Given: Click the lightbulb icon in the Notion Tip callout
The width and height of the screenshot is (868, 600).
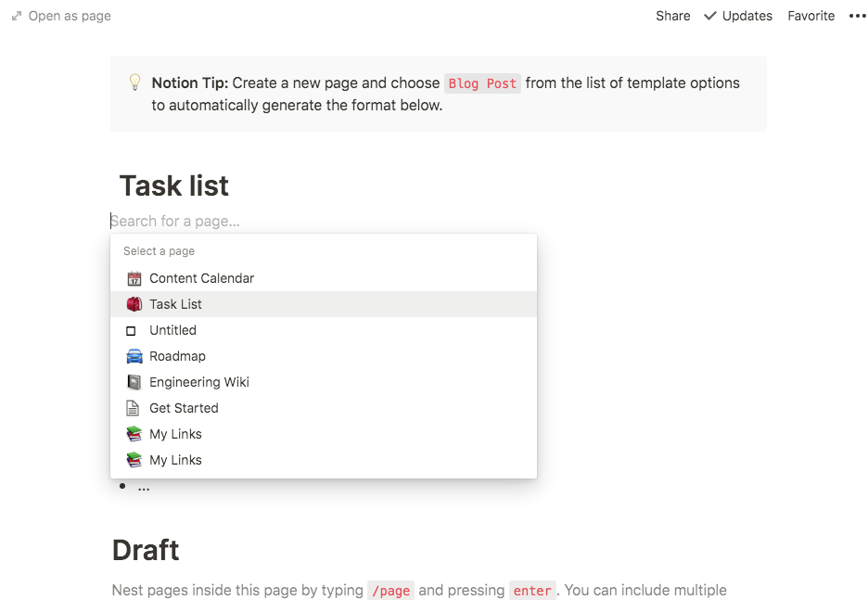Looking at the screenshot, I should point(134,82).
